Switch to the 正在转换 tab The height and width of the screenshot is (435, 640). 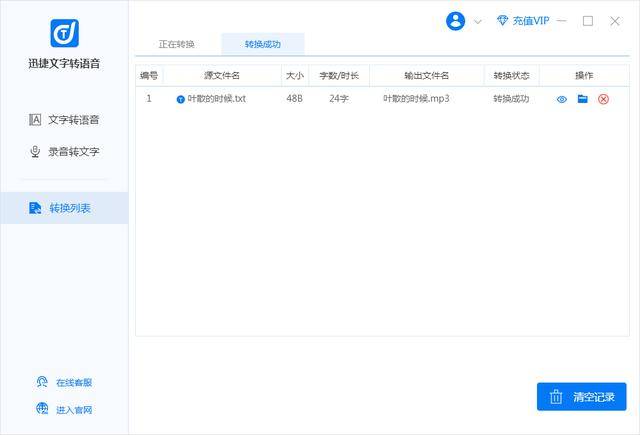[176, 44]
